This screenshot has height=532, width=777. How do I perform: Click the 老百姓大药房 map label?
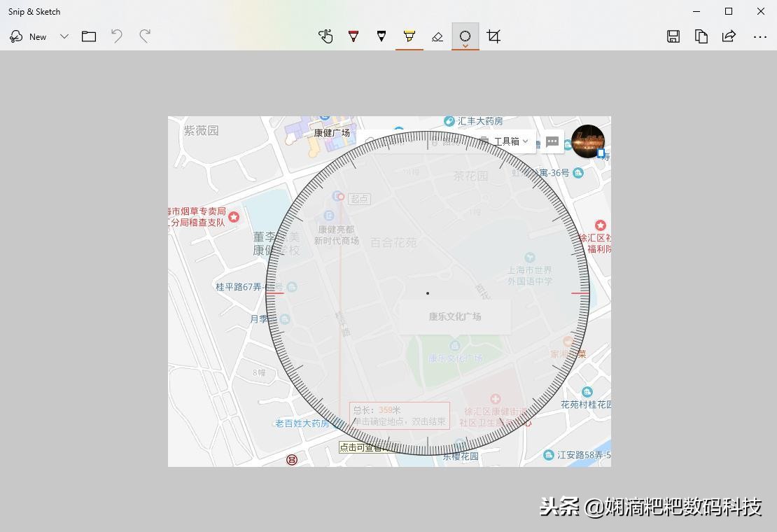(302, 423)
